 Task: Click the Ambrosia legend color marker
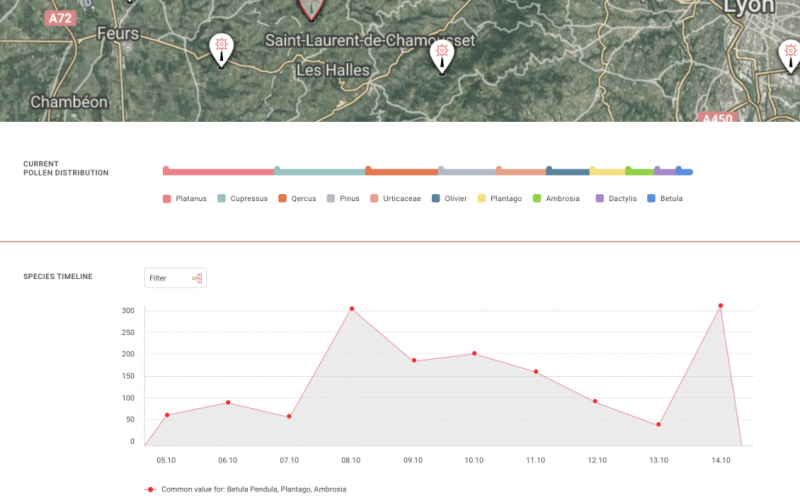(538, 199)
